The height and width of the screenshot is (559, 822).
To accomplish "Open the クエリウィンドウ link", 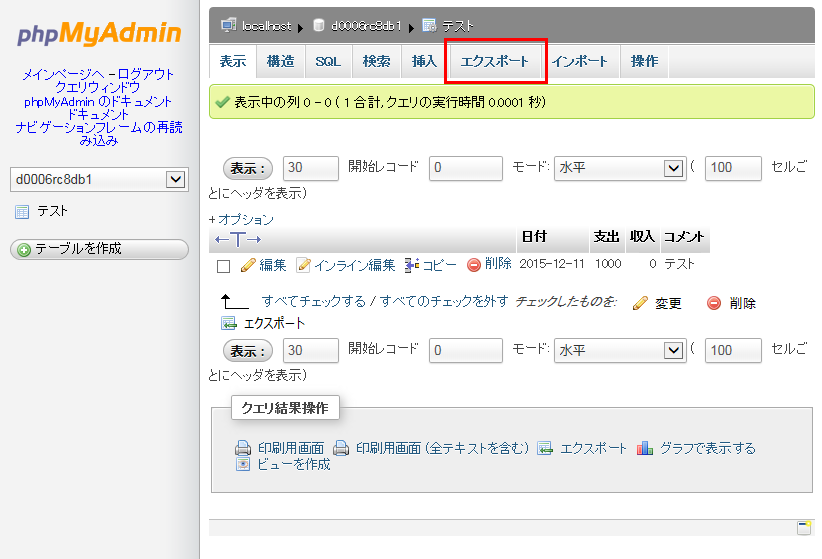I will tap(98, 88).
